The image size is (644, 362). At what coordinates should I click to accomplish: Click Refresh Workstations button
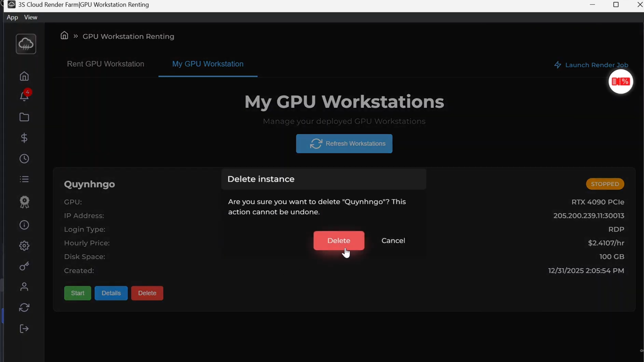[x=344, y=144]
